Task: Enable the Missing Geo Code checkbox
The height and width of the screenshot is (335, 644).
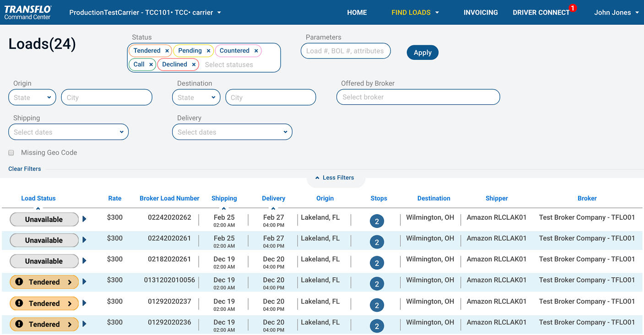Action: point(11,153)
